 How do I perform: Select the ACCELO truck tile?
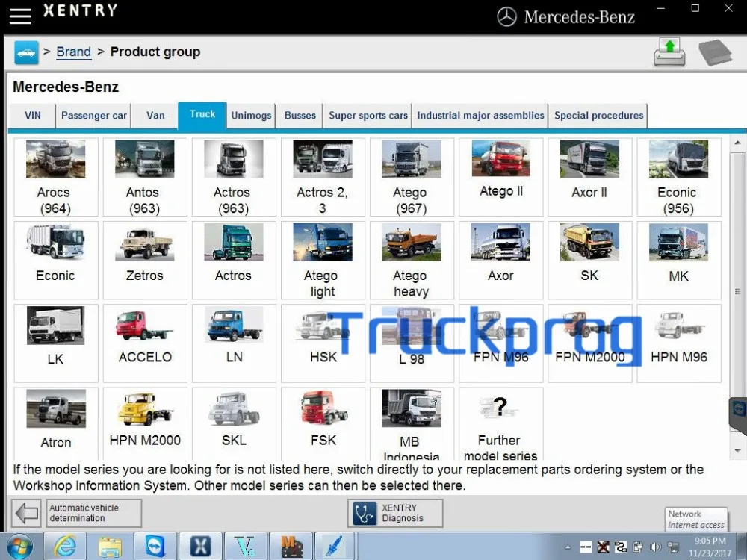pyautogui.click(x=145, y=343)
